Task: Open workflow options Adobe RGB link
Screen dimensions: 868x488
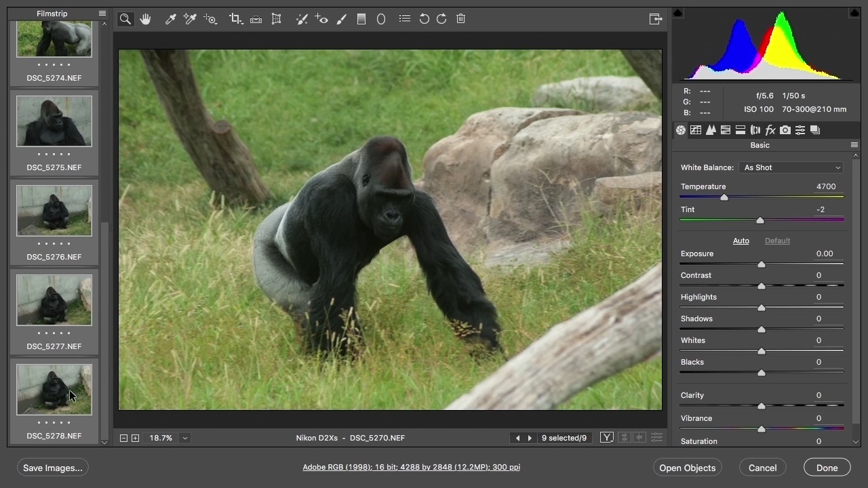Action: point(412,467)
